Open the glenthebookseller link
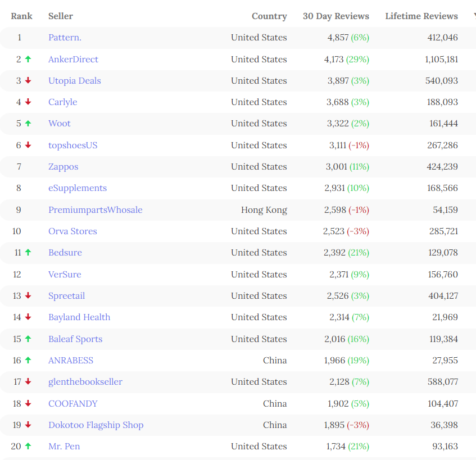 [x=85, y=381]
